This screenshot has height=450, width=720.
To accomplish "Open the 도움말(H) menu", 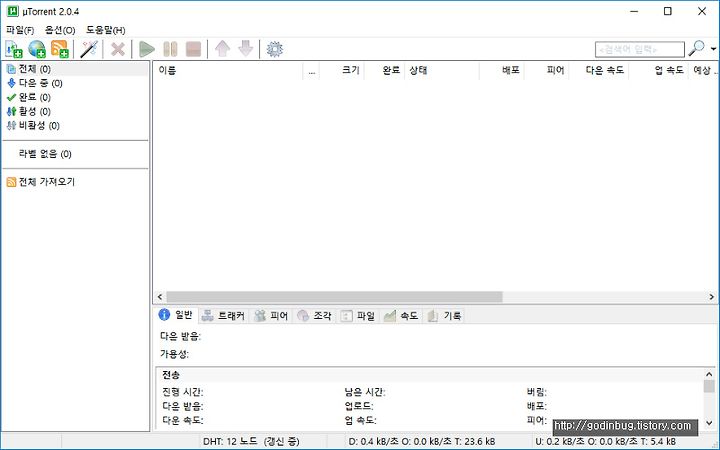I will (x=106, y=30).
